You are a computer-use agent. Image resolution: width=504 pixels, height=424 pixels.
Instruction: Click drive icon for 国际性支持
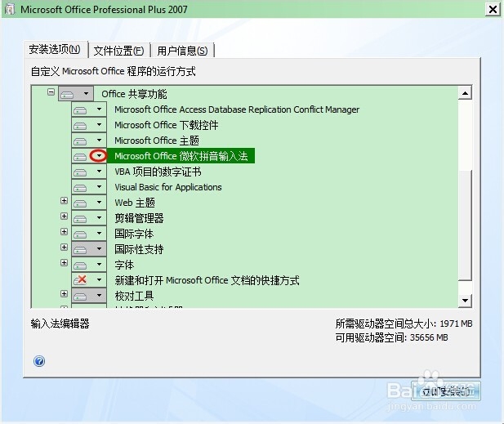[80, 250]
